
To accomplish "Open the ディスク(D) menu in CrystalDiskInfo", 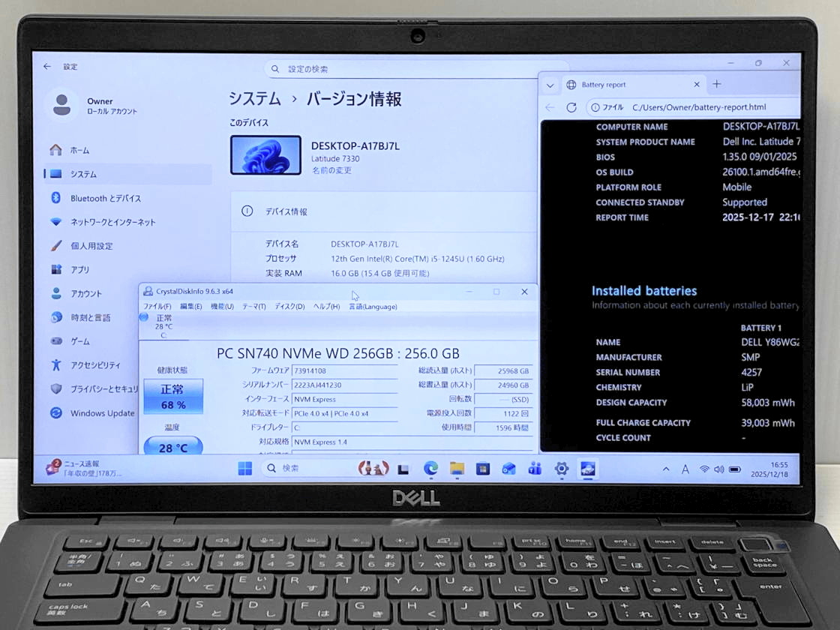I will (289, 307).
